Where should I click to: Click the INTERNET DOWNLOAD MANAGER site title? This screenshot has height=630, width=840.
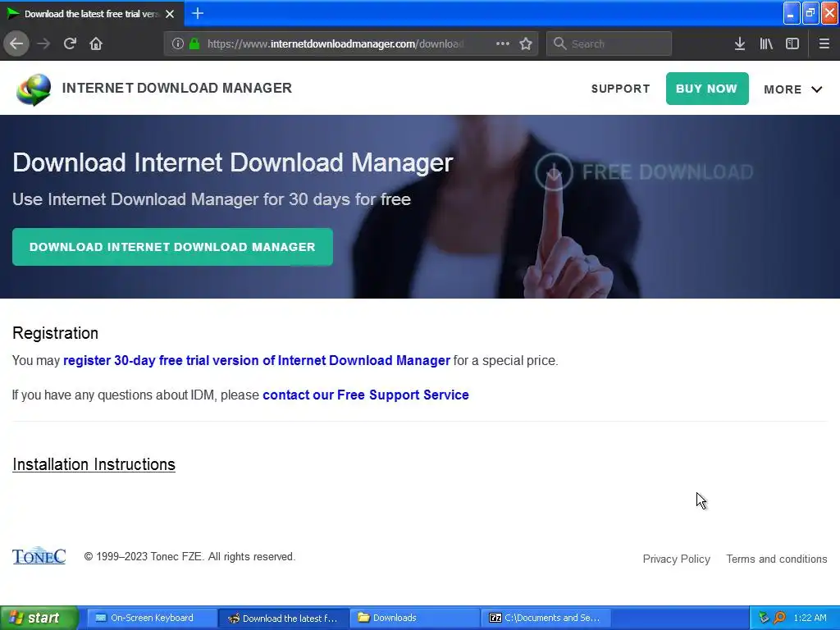(x=177, y=88)
